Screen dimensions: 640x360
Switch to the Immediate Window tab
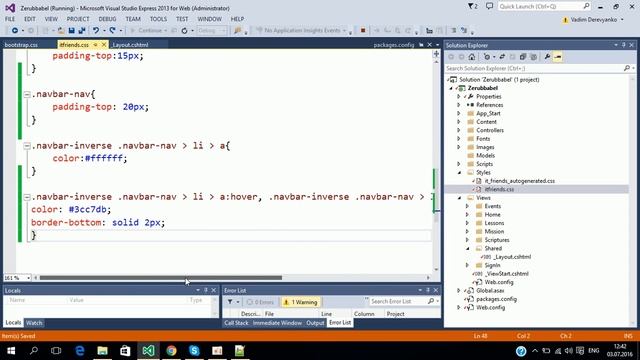pyautogui.click(x=277, y=323)
